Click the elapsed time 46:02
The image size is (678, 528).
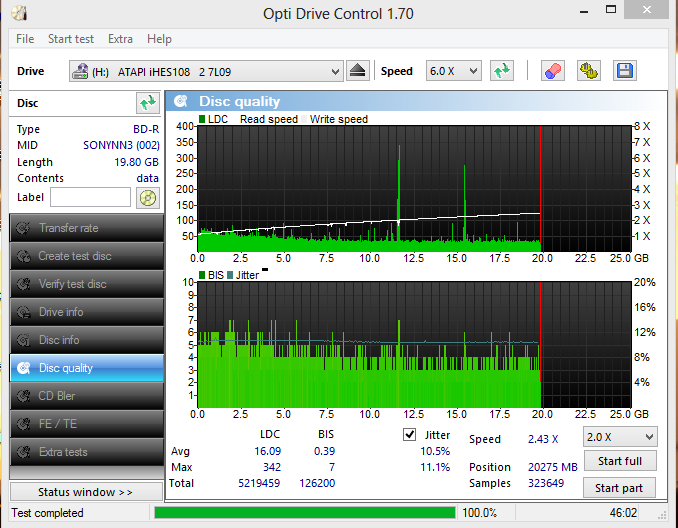click(623, 513)
